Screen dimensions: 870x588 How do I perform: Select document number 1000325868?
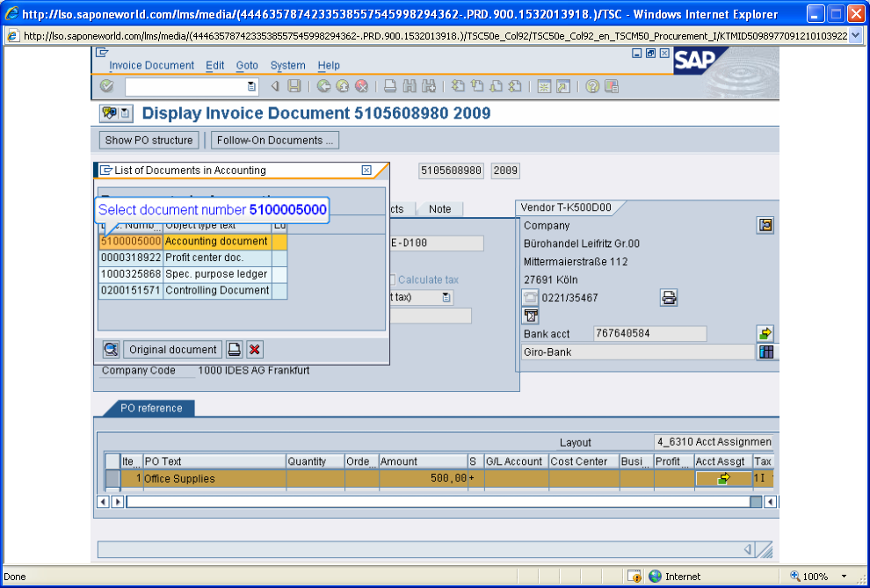coord(131,274)
